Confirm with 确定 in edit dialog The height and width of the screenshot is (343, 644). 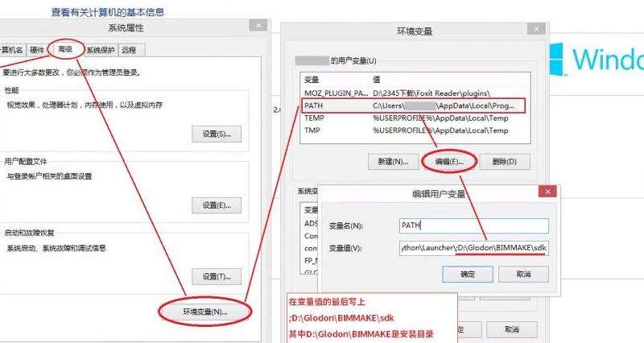[468, 274]
